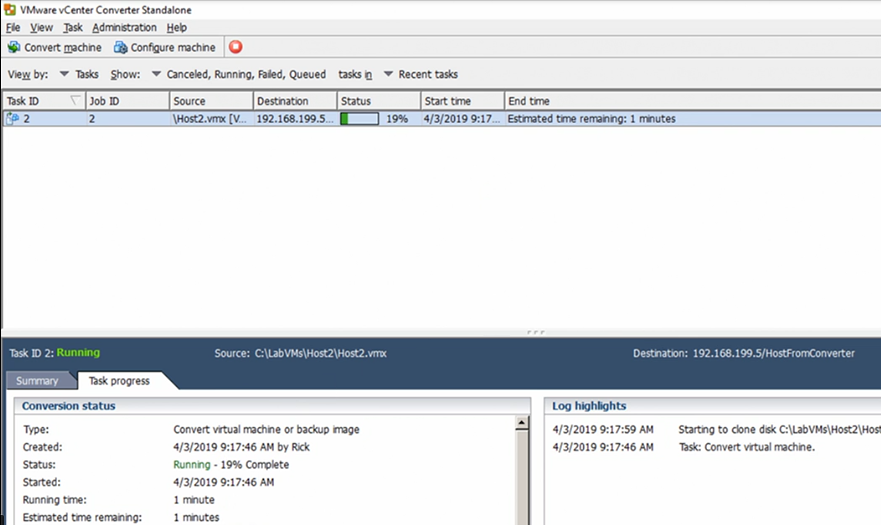The width and height of the screenshot is (881, 525).
Task: Select the \Host2.vmx source cell
Action: [211, 119]
